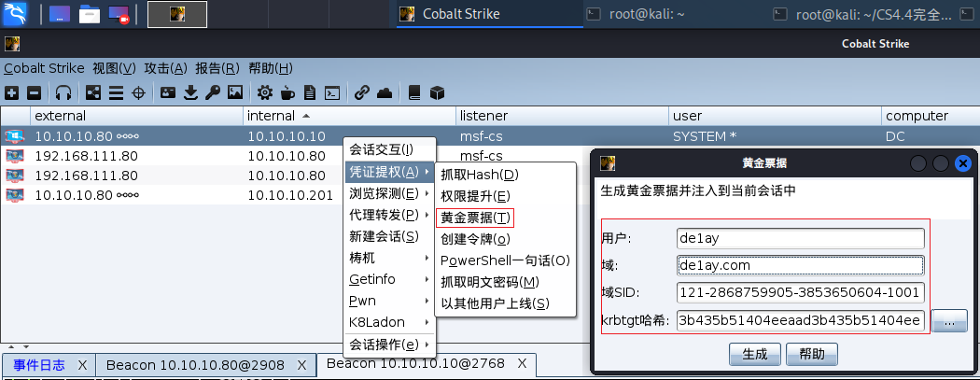Choose 会话交互(I) in the context menu
Screen dimensions: 980x380
pyautogui.click(x=389, y=149)
